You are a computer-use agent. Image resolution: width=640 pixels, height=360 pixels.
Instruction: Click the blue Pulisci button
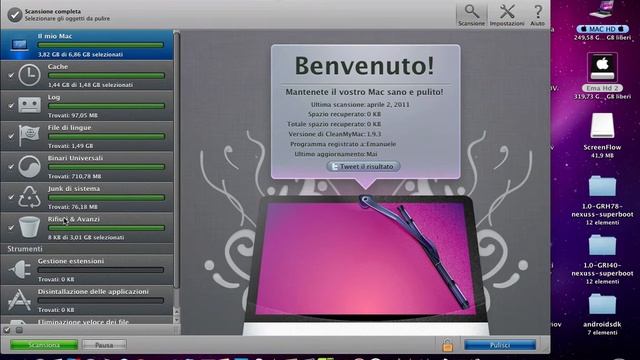pyautogui.click(x=500, y=345)
